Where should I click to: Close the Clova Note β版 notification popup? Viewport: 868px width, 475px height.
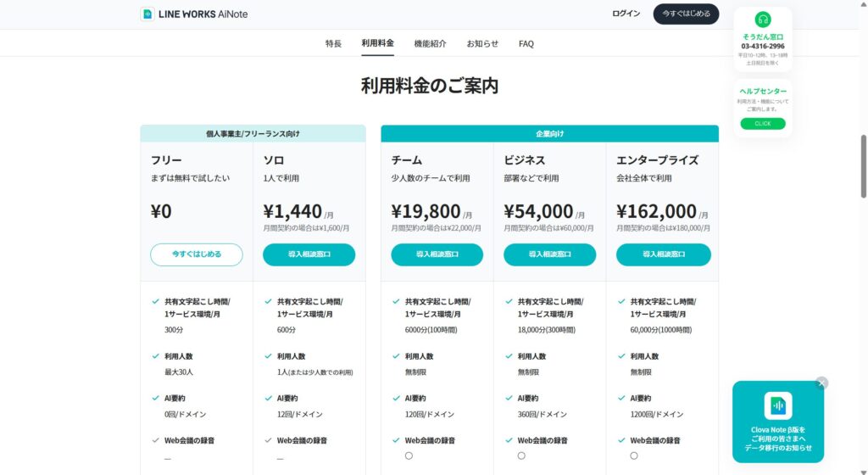click(821, 383)
